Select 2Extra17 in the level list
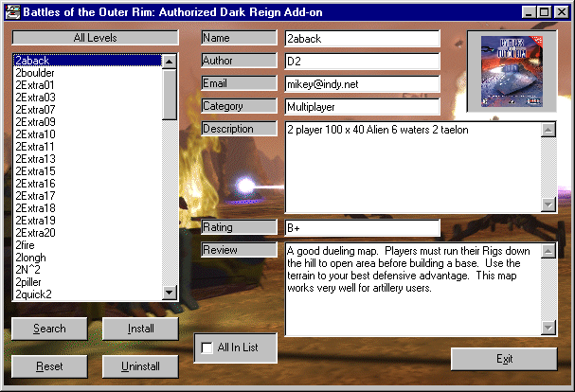The height and width of the screenshot is (392, 575). point(88,196)
